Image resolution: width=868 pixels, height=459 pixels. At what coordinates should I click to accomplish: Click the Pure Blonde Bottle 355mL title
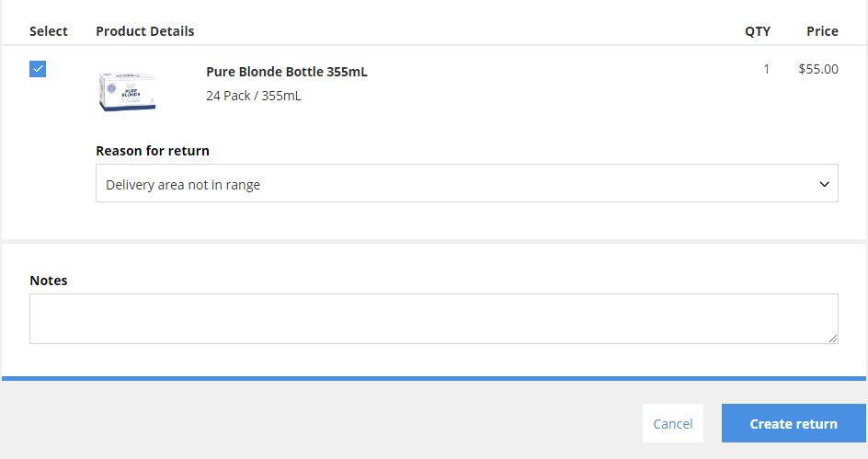pyautogui.click(x=287, y=72)
